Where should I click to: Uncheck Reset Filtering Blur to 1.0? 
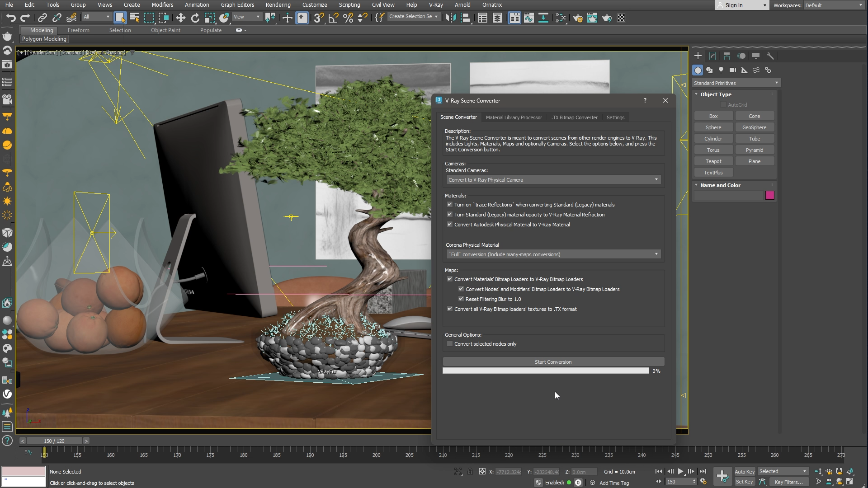tap(461, 299)
